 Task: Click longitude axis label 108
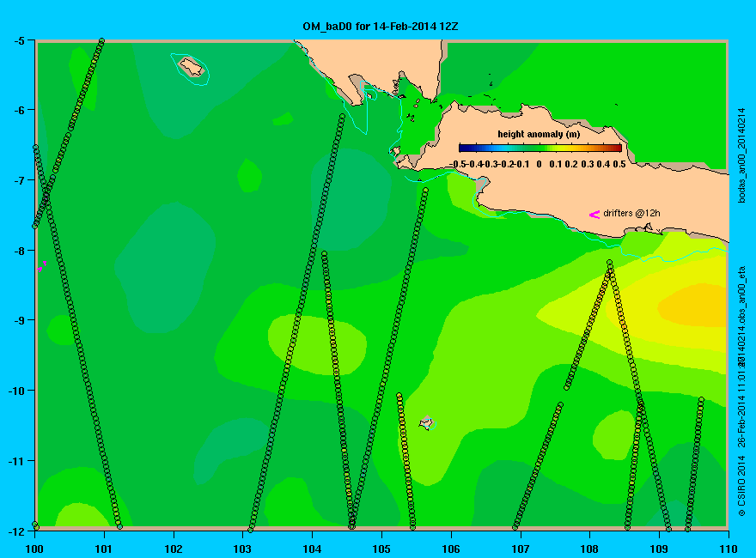pos(589,549)
